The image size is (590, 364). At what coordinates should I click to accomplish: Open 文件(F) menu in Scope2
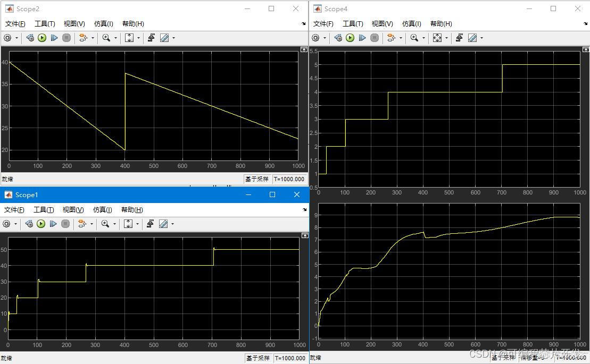(15, 24)
